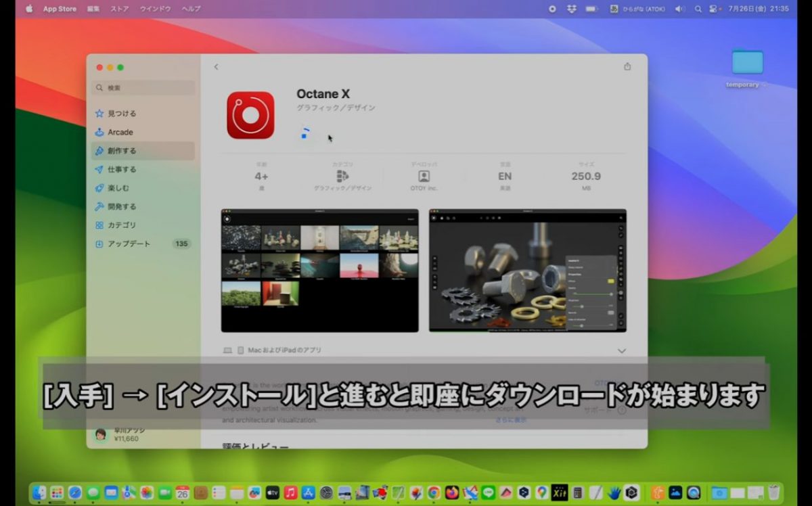Click the グラフィック/デザイン category info cell
This screenshot has height=506, width=812.
tap(342, 176)
